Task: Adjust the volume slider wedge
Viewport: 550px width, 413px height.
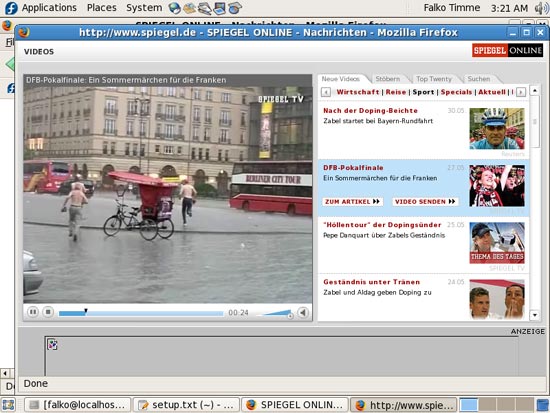Action: click(x=276, y=313)
